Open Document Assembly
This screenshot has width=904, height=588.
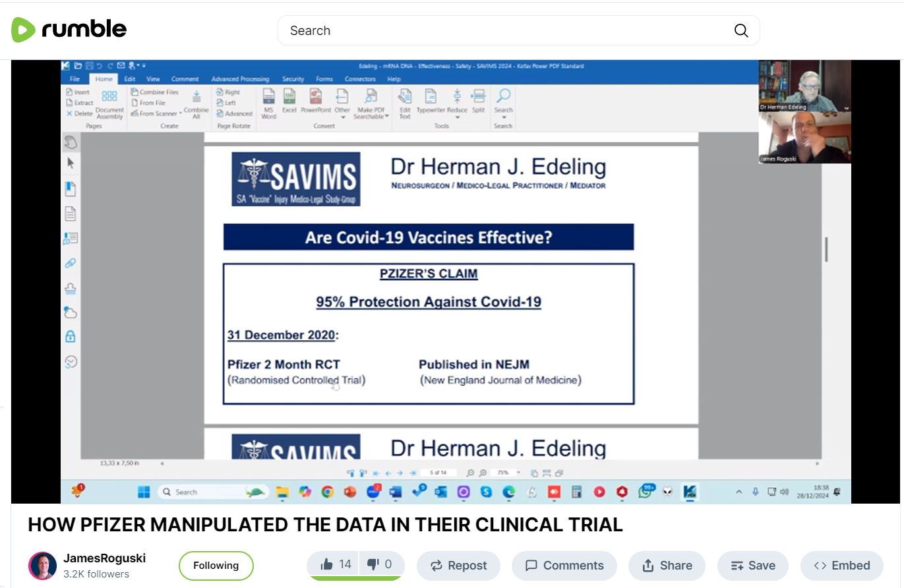109,105
